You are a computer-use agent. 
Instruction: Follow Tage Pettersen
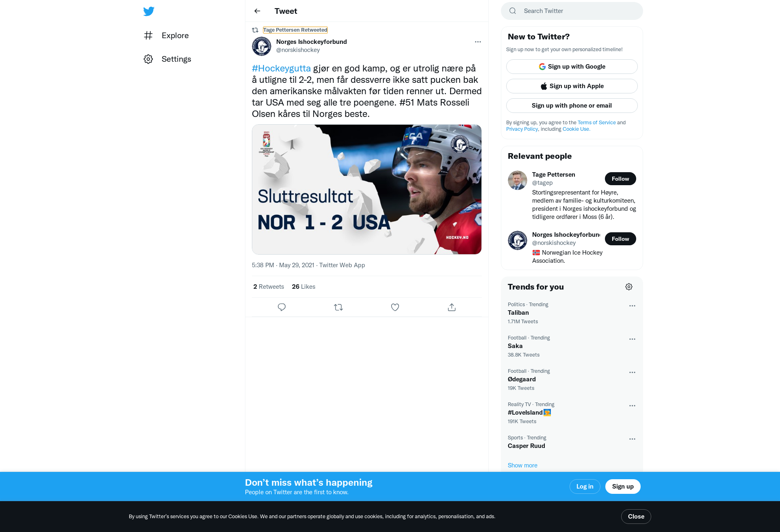click(x=620, y=179)
